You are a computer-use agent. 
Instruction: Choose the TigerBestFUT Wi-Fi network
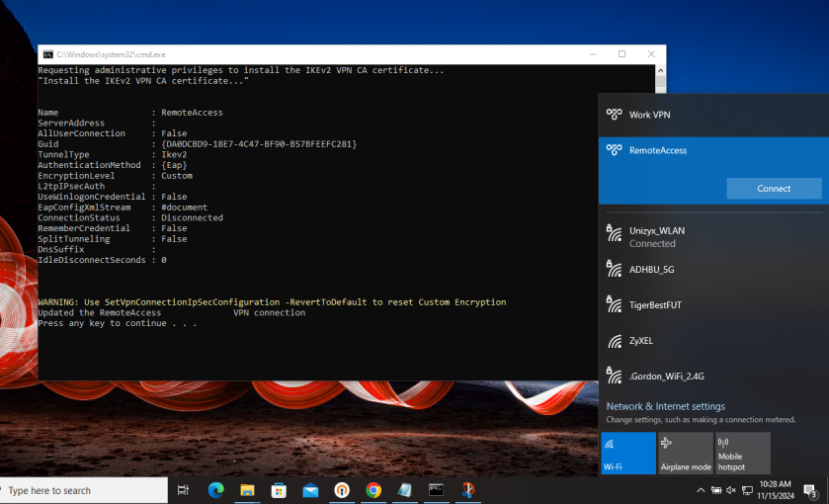point(713,305)
